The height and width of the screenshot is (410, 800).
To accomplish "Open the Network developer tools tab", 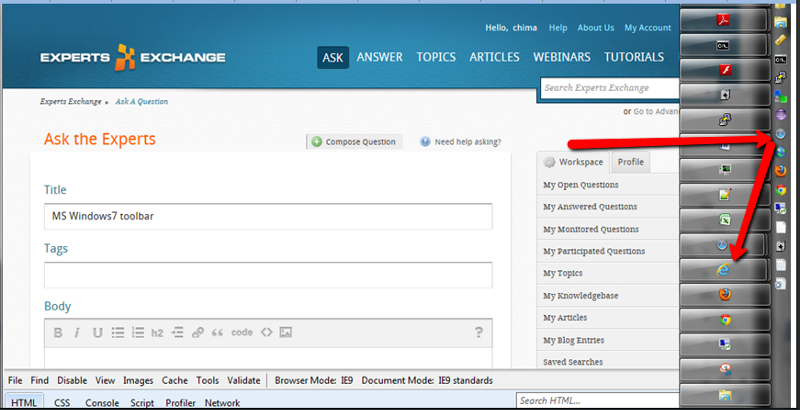I will point(222,403).
